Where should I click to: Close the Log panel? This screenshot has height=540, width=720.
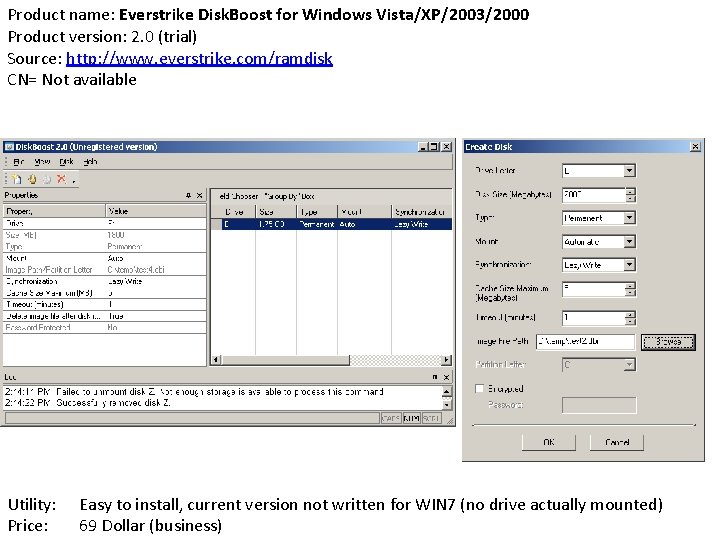click(446, 377)
